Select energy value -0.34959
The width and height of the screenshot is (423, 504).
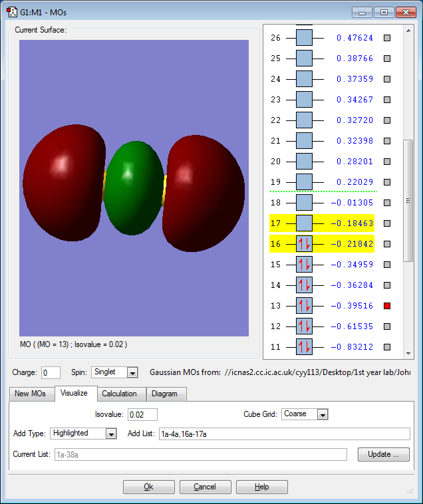pyautogui.click(x=352, y=265)
